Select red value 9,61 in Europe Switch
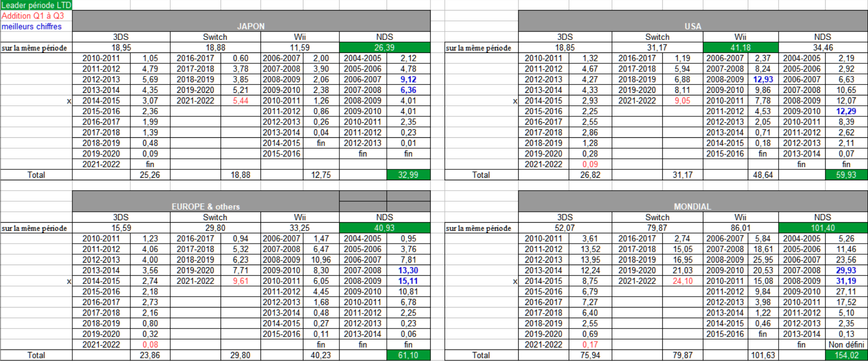 click(x=241, y=281)
